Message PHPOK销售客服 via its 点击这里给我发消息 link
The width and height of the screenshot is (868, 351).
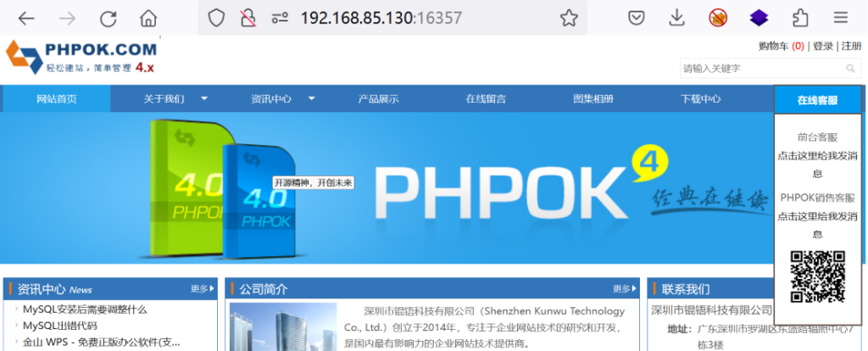818,225
